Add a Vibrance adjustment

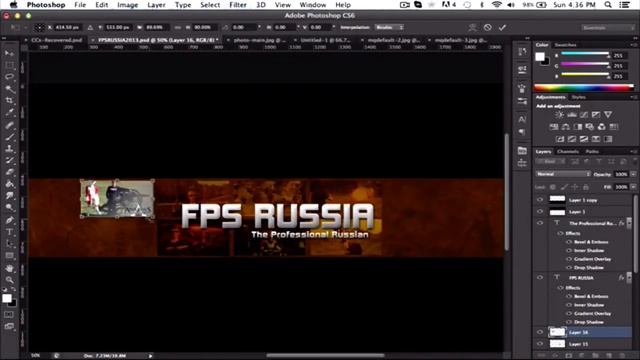608,115
